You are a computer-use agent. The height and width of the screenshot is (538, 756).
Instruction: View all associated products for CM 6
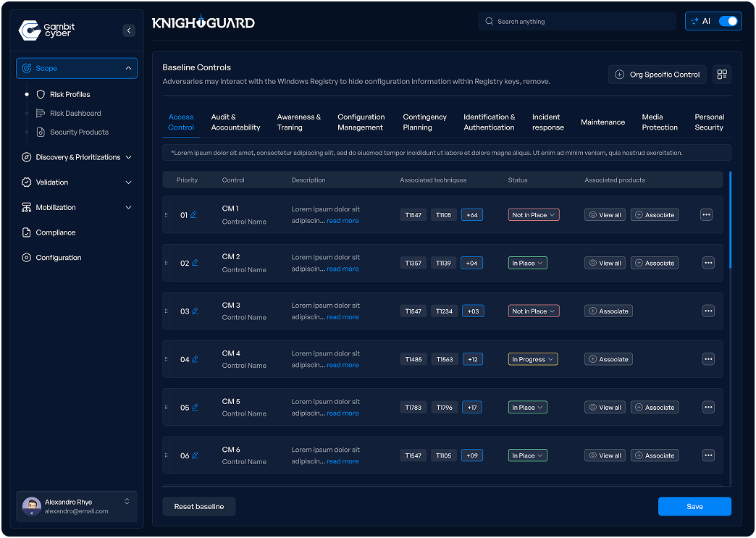(x=605, y=455)
